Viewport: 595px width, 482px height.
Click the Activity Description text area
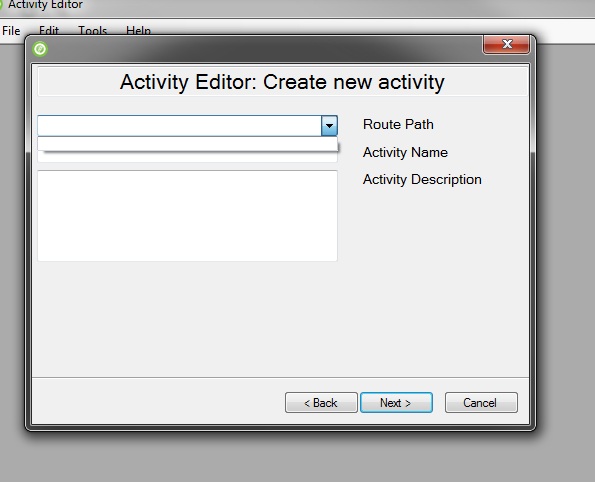click(187, 216)
